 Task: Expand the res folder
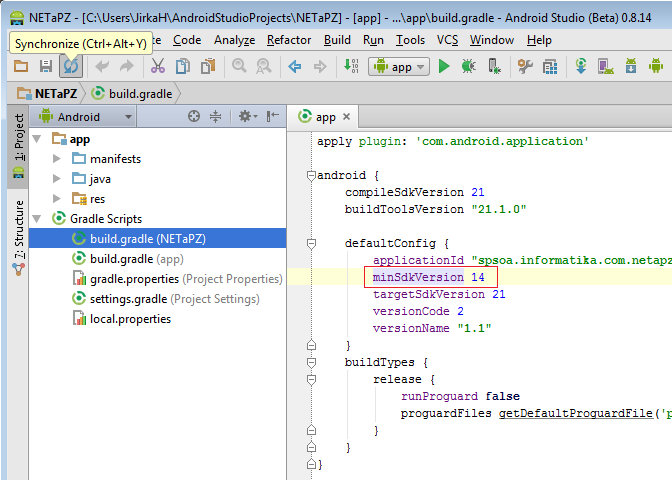click(x=57, y=198)
